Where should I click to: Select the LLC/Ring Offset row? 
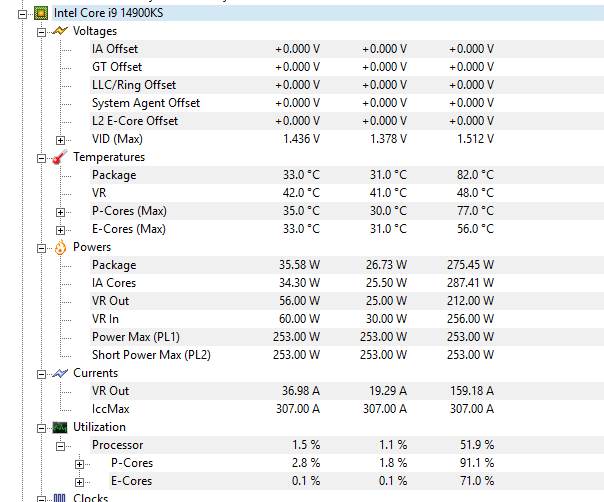click(347, 85)
